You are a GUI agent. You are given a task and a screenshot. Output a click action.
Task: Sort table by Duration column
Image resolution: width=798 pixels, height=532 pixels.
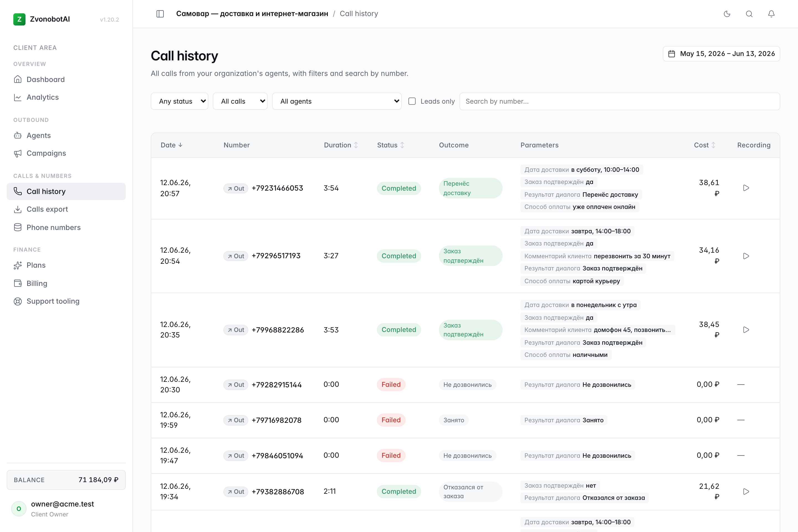tap(341, 145)
